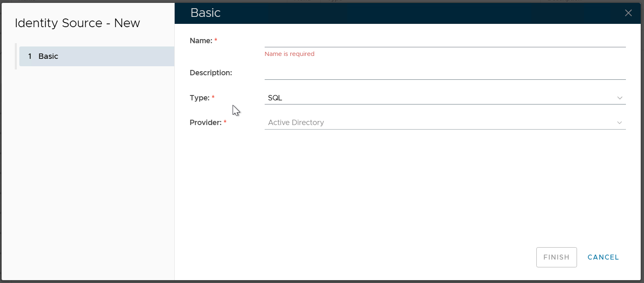Click the Description field label
The height and width of the screenshot is (283, 644).
click(211, 73)
